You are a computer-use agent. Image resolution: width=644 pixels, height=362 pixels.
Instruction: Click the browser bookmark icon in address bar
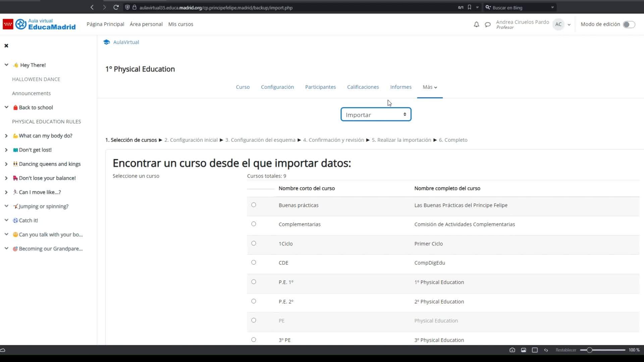click(x=469, y=7)
